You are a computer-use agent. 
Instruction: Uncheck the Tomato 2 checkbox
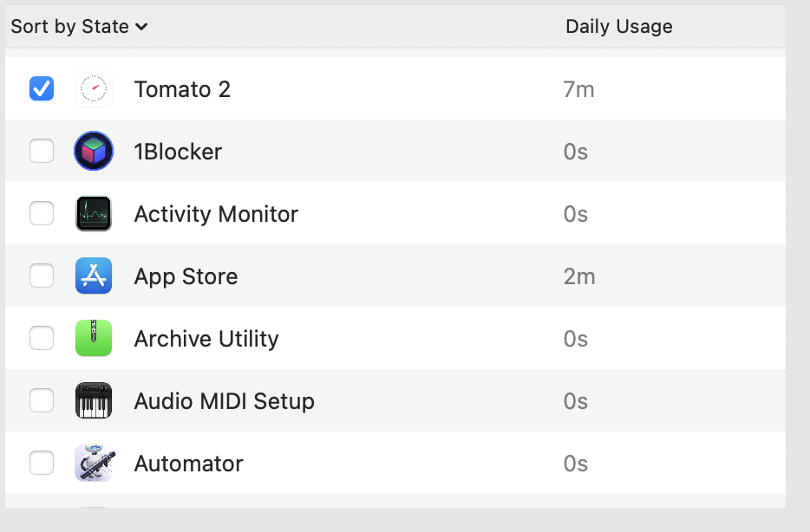point(42,89)
